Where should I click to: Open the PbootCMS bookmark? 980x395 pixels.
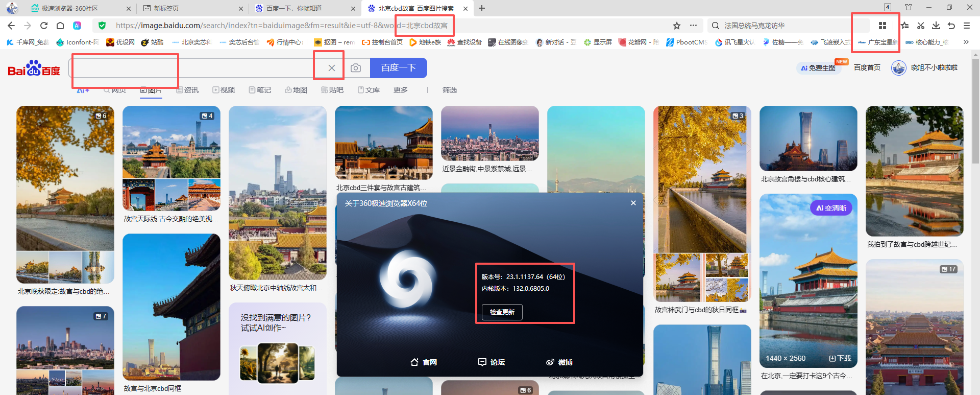click(687, 42)
